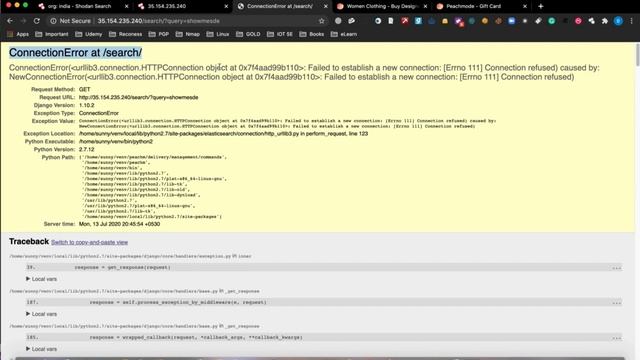This screenshot has width=640, height=360.
Task: Open the new tab plus button
Action: 541,6
